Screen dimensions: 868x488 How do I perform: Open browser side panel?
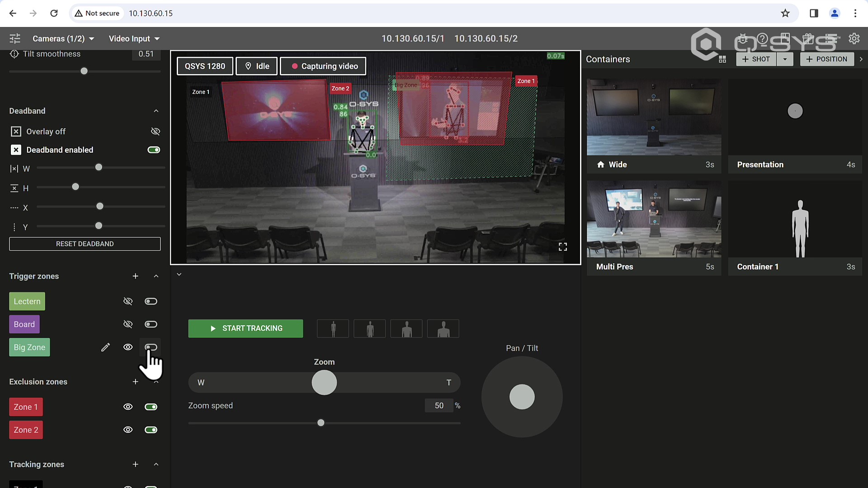[814, 13]
